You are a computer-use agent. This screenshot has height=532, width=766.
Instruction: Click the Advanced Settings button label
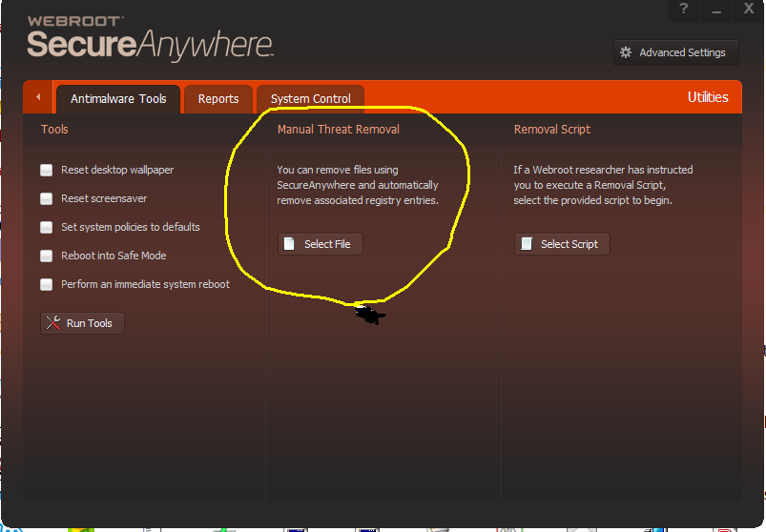coord(682,52)
